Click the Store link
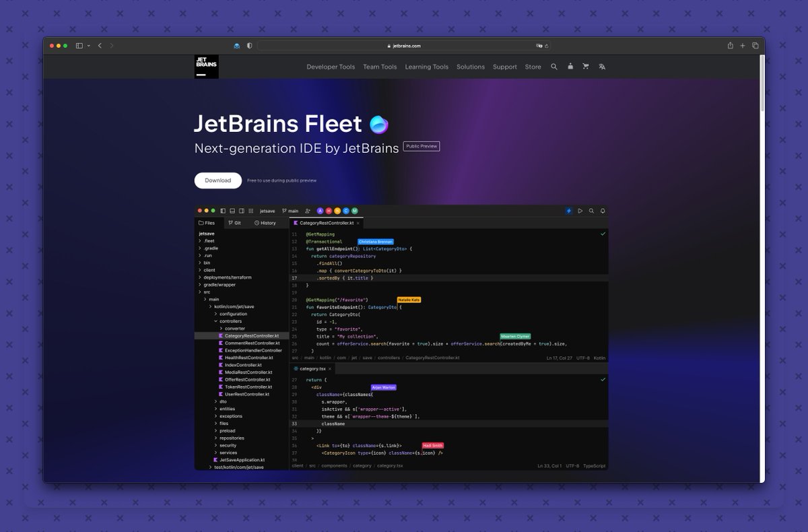808x532 pixels. click(x=533, y=67)
